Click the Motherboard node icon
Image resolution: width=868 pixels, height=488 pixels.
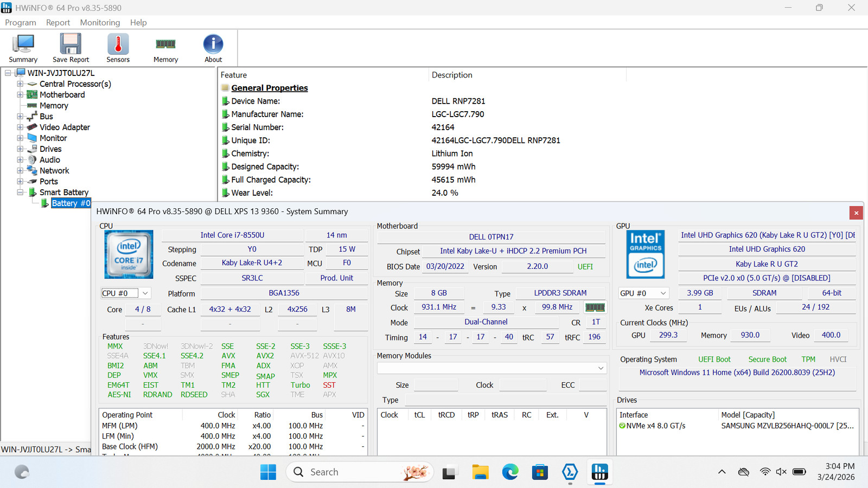[33, 94]
